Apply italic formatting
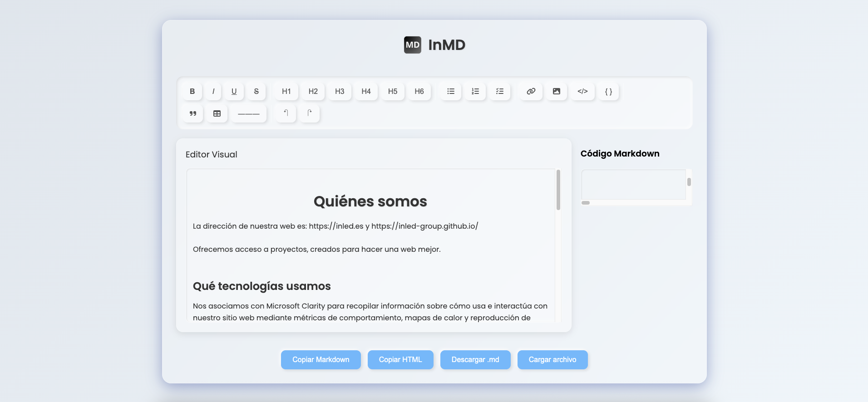 click(x=213, y=91)
